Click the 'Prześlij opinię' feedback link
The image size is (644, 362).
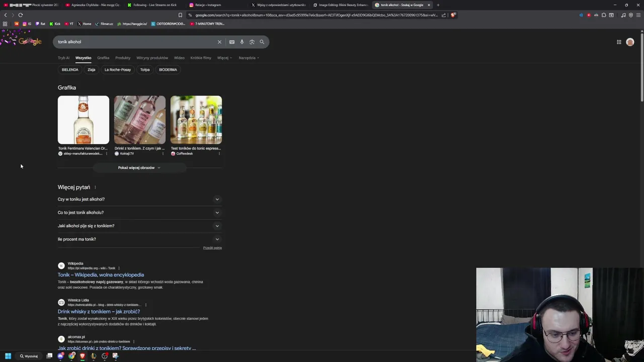[212, 248]
